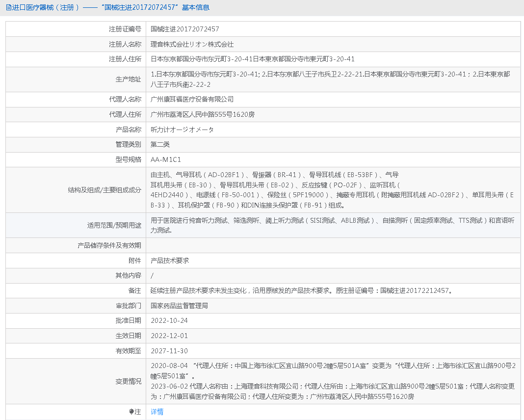Click the 代理人名称 广州康耳福医疗设备有限公司 cell

click(x=192, y=99)
